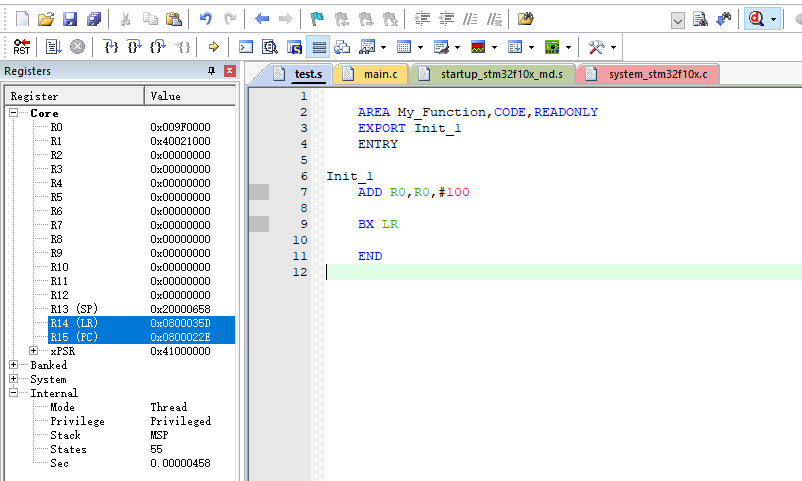Open Memory windows dropdown arrow
This screenshot has width=802, height=481.
point(420,47)
